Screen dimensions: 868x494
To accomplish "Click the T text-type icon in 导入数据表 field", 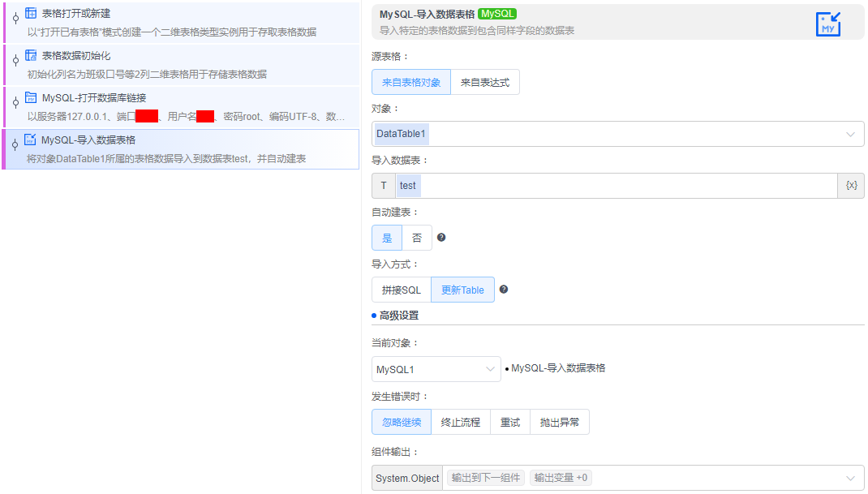I will [383, 185].
